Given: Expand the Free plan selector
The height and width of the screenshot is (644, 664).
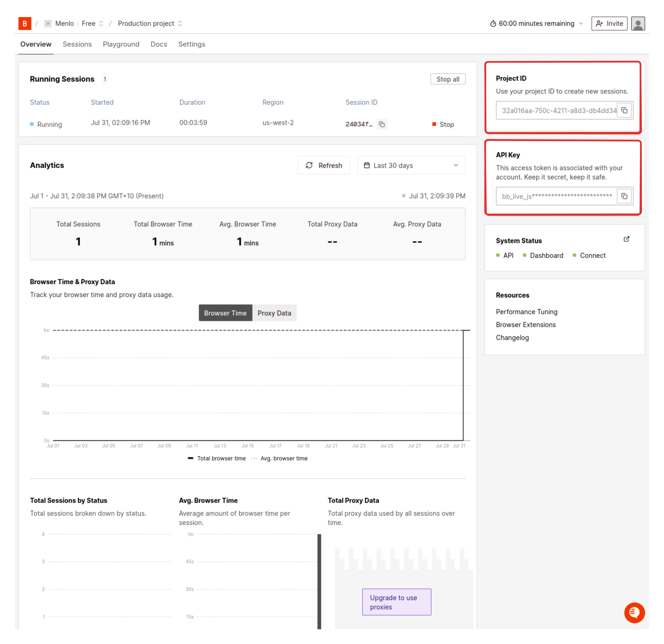Looking at the screenshot, I should (101, 23).
